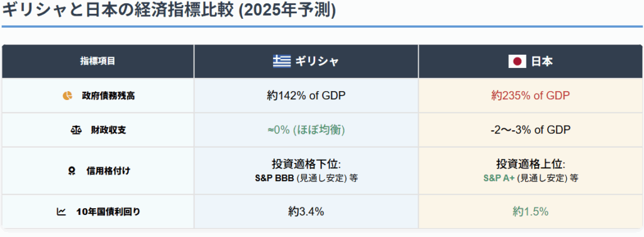The image size is (644, 237).
Task: Click the 政府債務残高 row label
Action: click(104, 96)
